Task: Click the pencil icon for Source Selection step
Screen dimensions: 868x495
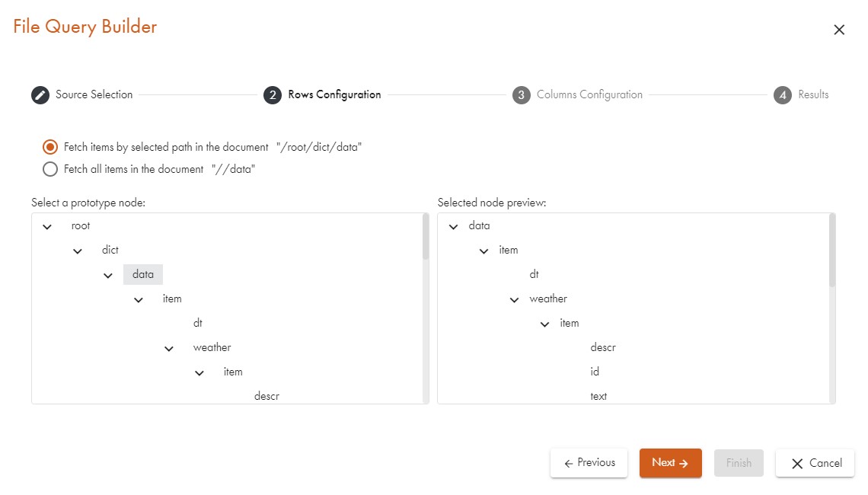Action: pyautogui.click(x=40, y=95)
